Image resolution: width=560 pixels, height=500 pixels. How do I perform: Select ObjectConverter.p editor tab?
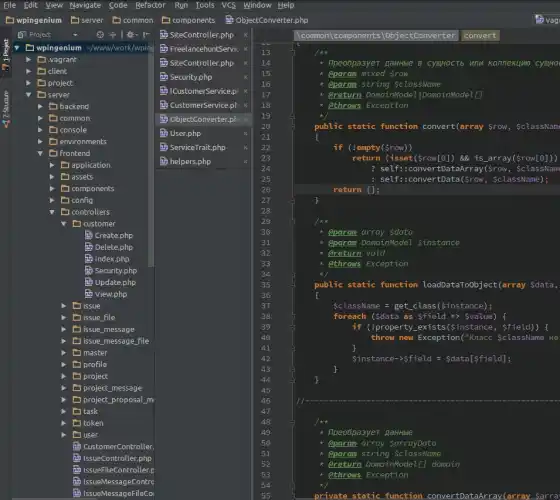203,119
